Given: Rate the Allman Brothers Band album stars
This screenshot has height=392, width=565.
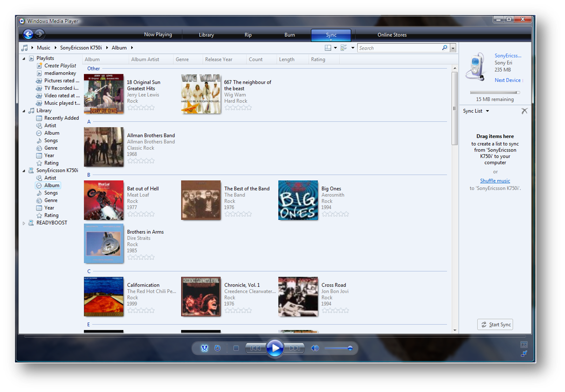Looking at the screenshot, I should pos(141,161).
